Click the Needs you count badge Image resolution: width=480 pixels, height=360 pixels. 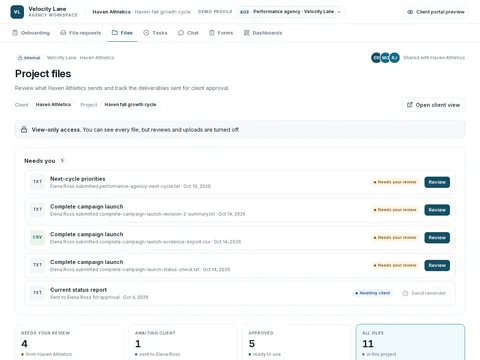point(62,161)
